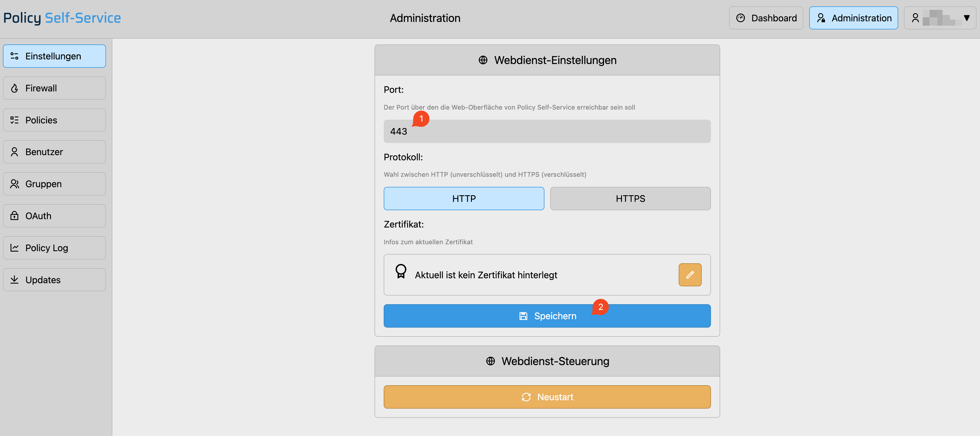Select the HTTP protocol option
Image resolution: width=980 pixels, height=436 pixels.
coord(463,198)
